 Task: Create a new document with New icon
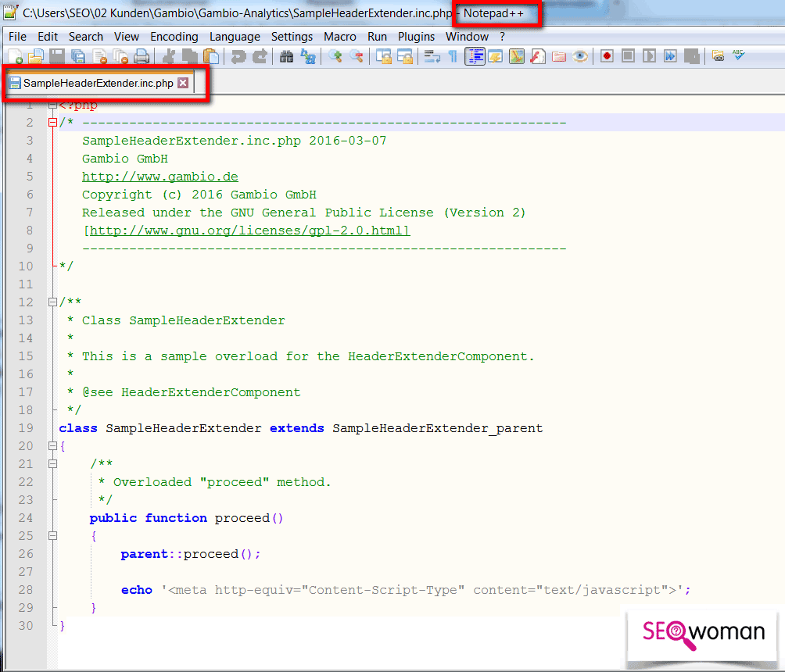(15, 56)
